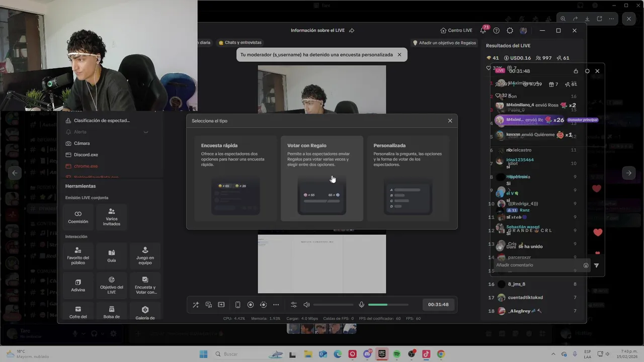The height and width of the screenshot is (362, 644).
Task: Open the Encuesta y Votar con tool
Action: (x=145, y=285)
